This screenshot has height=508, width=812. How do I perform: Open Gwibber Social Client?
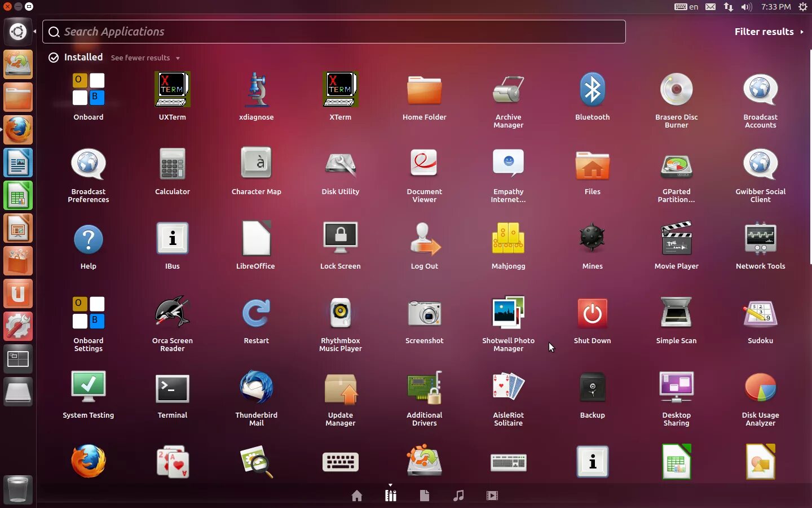[x=761, y=164]
